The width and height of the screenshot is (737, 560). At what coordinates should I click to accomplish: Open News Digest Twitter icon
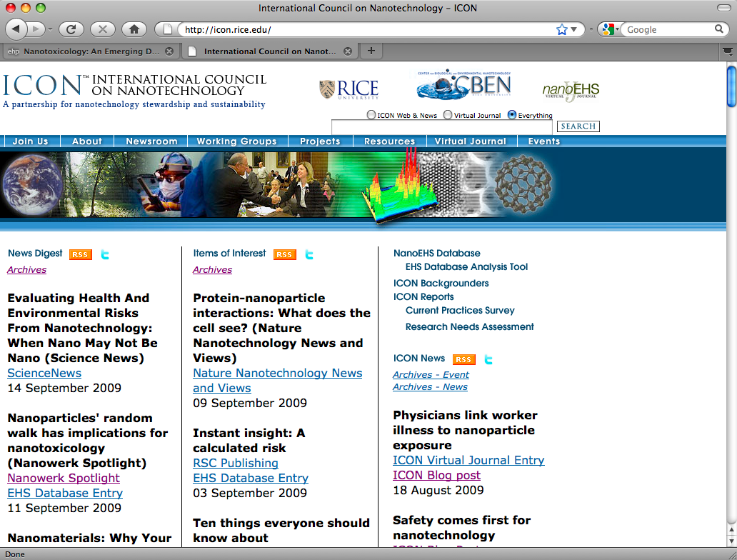(105, 254)
